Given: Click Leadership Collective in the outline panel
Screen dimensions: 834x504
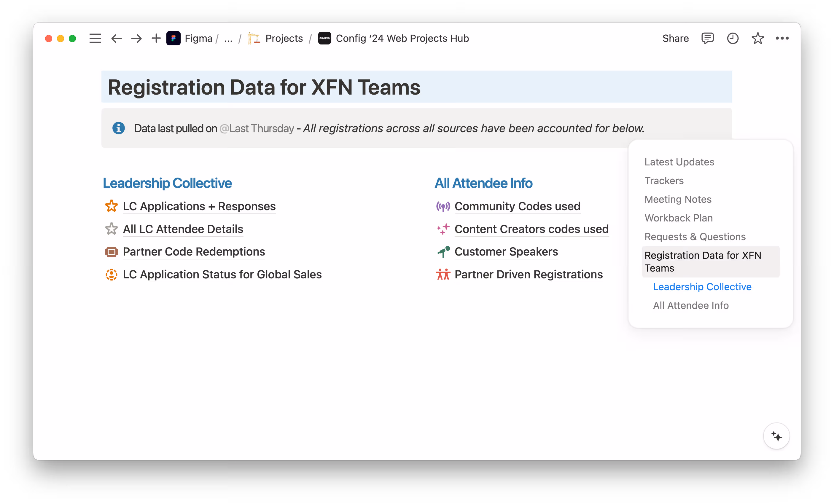Looking at the screenshot, I should pos(702,286).
